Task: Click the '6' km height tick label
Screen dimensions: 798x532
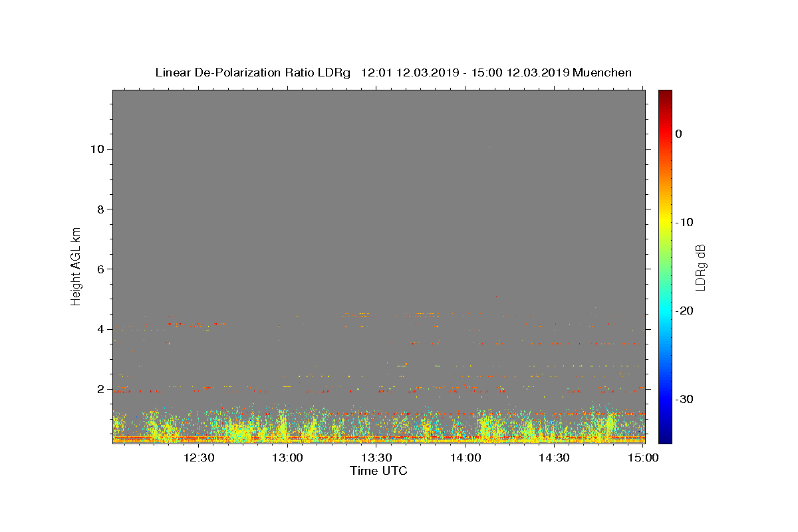Action: click(101, 269)
